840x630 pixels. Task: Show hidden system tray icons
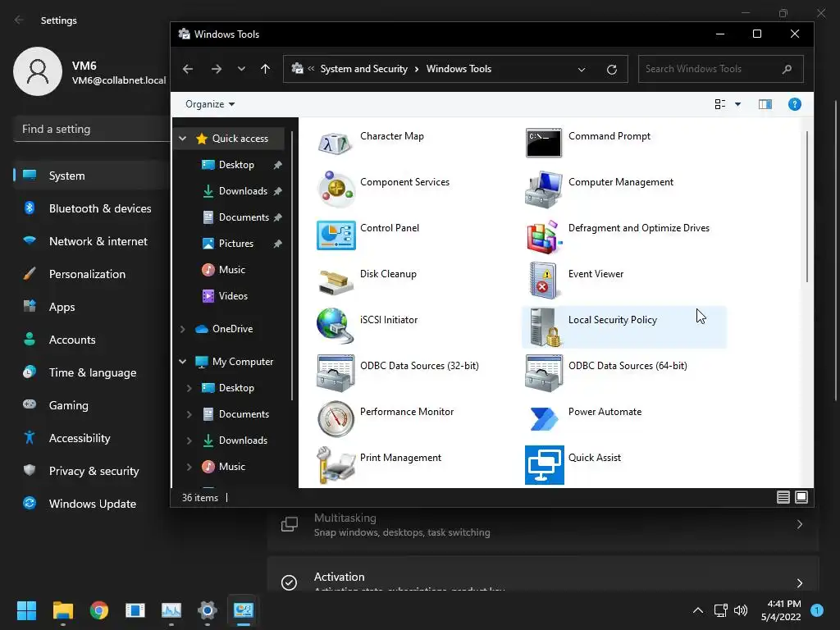(697, 610)
